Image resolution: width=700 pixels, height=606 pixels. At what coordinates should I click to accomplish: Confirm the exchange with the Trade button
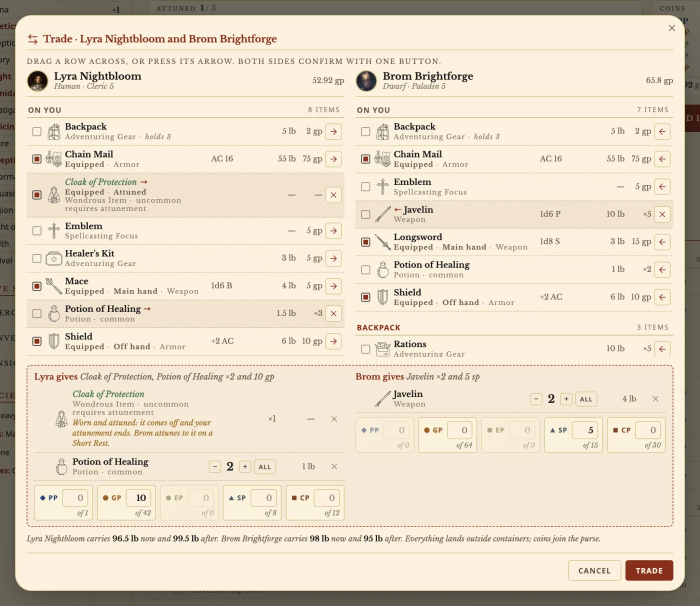tap(649, 570)
